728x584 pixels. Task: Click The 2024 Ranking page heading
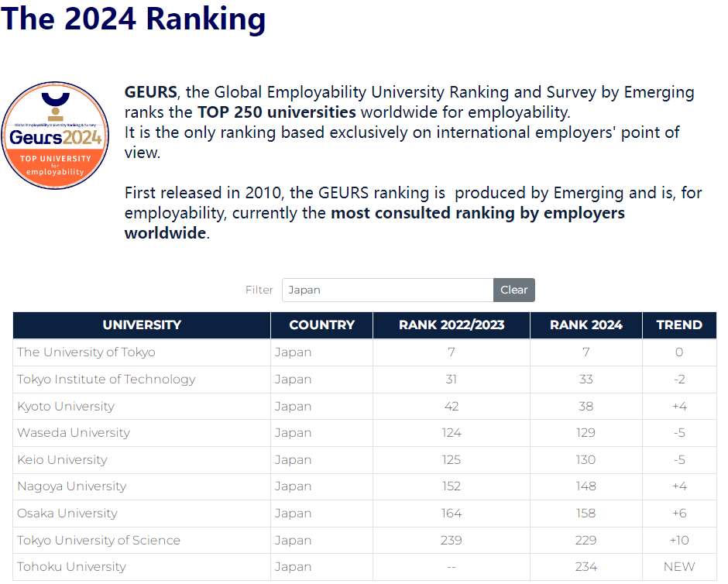point(133,19)
